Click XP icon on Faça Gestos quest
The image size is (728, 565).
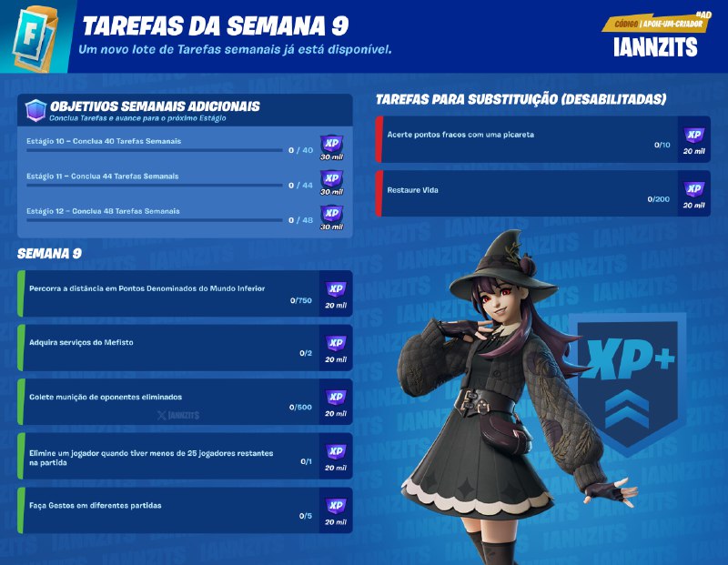click(x=336, y=506)
